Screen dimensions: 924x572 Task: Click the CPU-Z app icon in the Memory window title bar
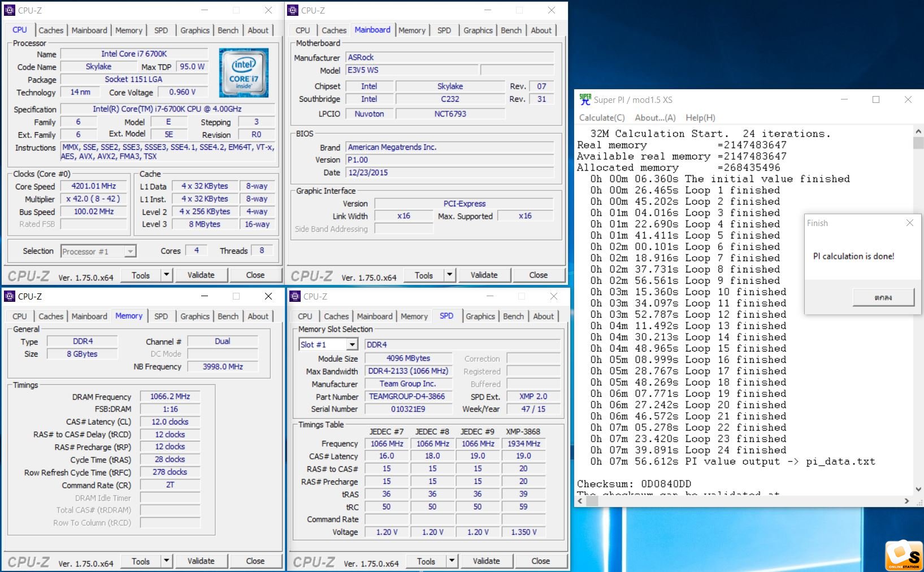pyautogui.click(x=10, y=296)
